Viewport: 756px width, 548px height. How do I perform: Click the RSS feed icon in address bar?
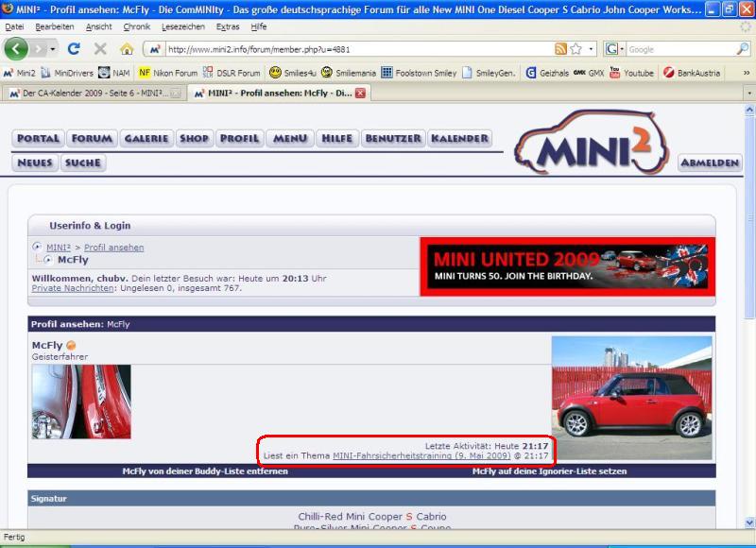[x=560, y=48]
